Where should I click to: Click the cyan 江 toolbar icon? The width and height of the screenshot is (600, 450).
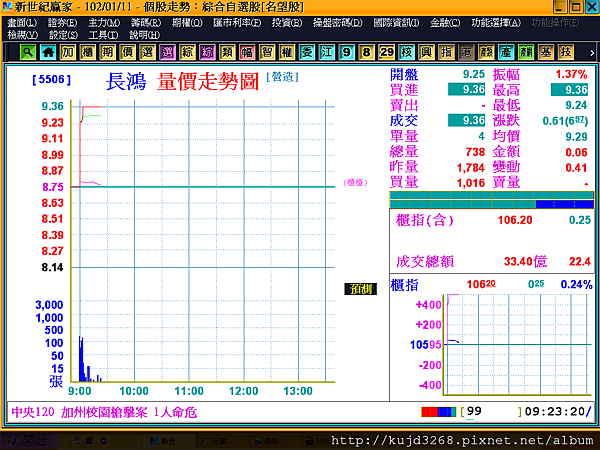coord(327,52)
